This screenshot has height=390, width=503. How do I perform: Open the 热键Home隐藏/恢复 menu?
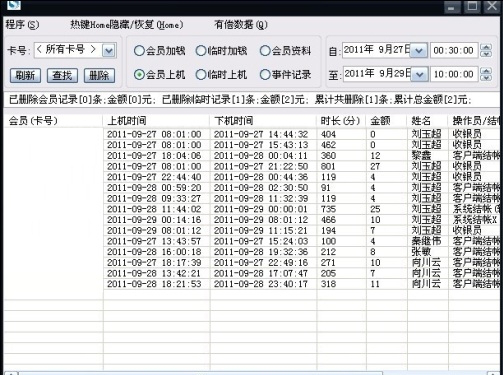(127, 25)
